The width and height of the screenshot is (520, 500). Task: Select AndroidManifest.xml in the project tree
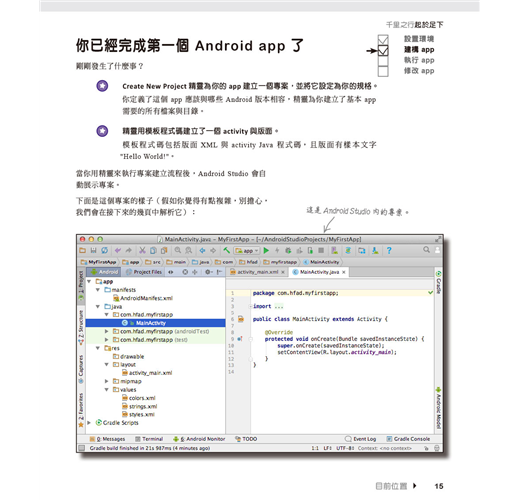point(143,298)
